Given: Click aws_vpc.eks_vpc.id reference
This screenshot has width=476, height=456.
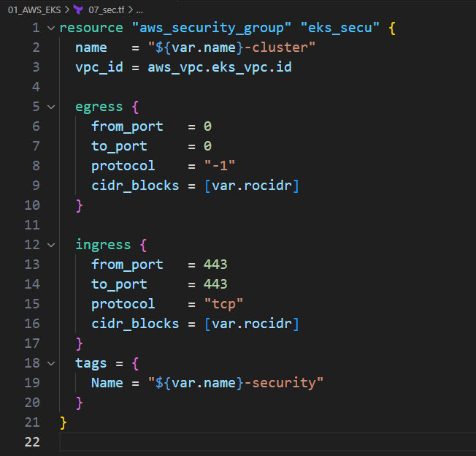Looking at the screenshot, I should pos(220,67).
